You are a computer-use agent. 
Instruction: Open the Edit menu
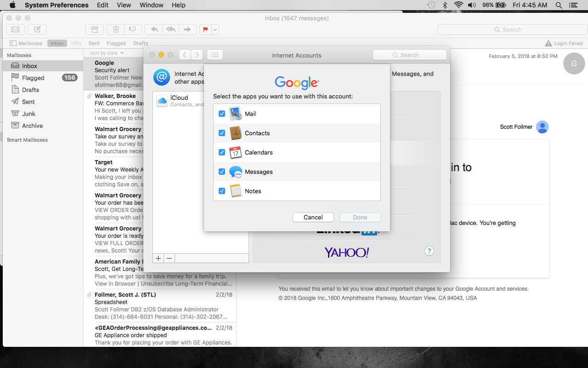(102, 5)
